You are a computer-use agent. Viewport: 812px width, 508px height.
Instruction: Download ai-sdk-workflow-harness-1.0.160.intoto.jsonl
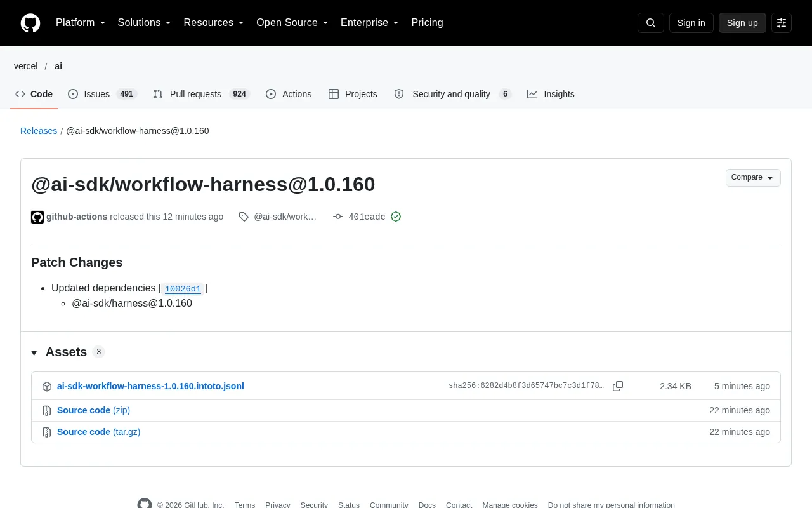[x=150, y=386]
